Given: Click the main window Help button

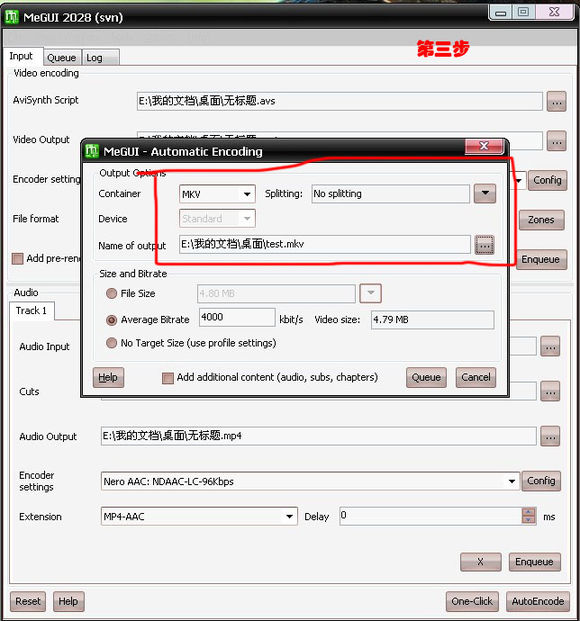Looking at the screenshot, I should tap(68, 601).
